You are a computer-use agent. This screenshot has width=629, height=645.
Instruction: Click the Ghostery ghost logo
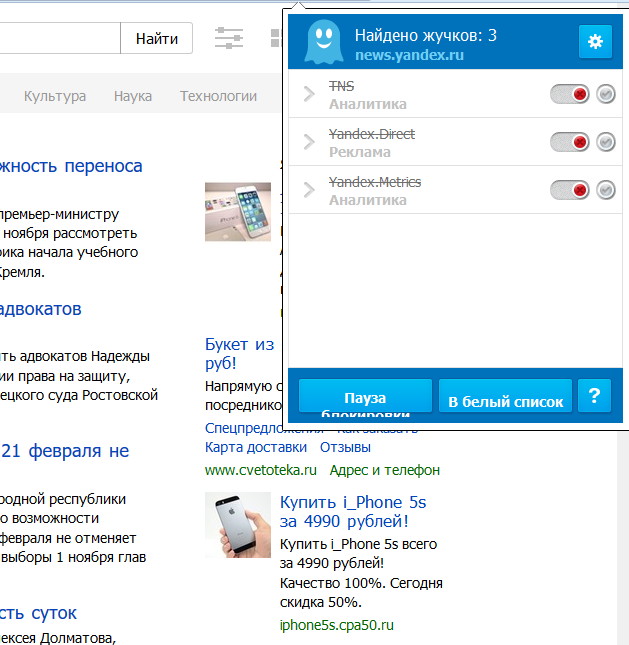(x=324, y=42)
